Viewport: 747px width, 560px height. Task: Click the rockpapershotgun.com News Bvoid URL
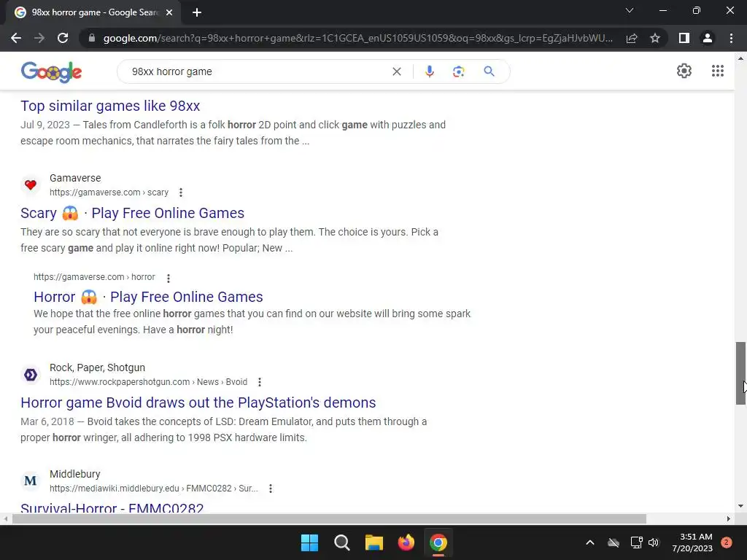(148, 382)
